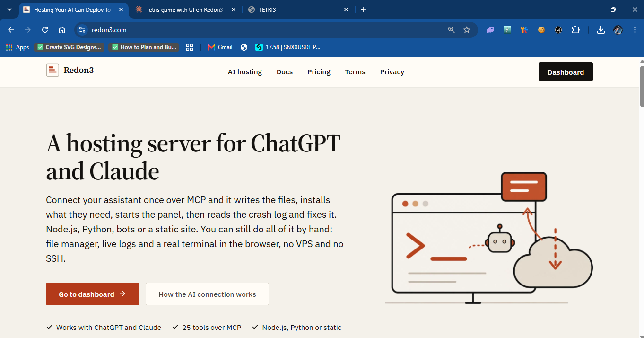This screenshot has height=338, width=644.
Task: Close the TETRIS tab
Action: pyautogui.click(x=346, y=9)
